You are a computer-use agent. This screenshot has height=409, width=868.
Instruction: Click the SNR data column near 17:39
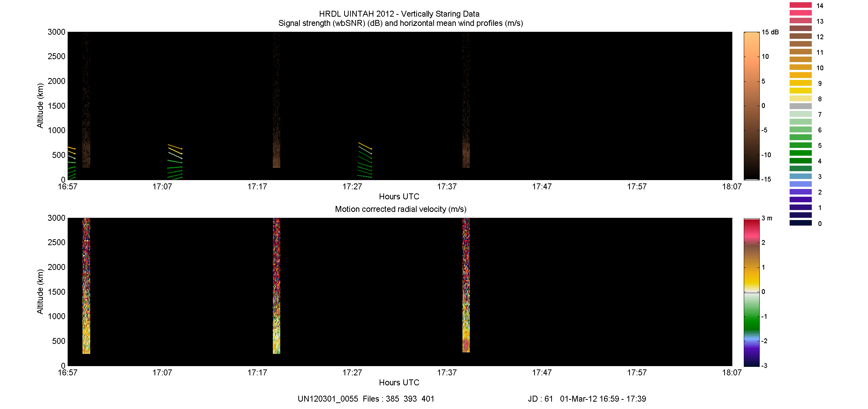tap(466, 100)
